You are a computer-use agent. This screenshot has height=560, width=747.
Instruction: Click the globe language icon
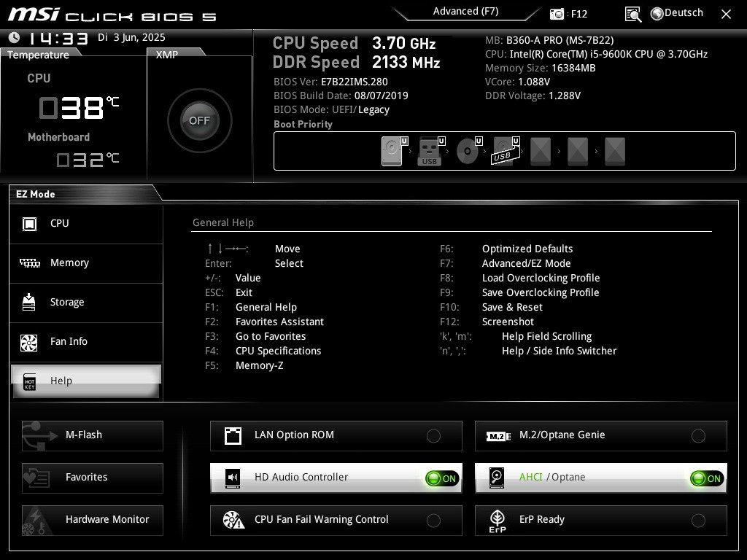(x=657, y=14)
